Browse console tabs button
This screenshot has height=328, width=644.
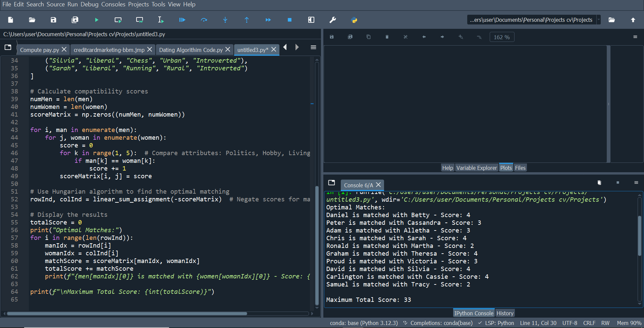click(332, 183)
